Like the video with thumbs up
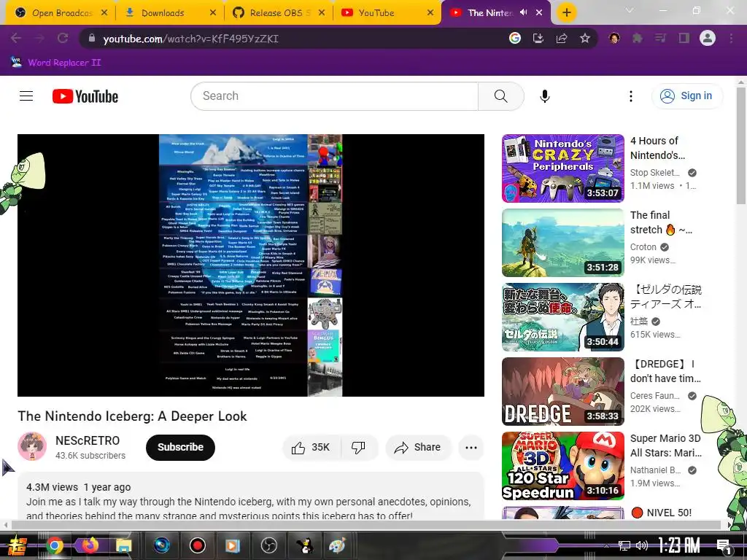This screenshot has height=560, width=747. tap(311, 447)
